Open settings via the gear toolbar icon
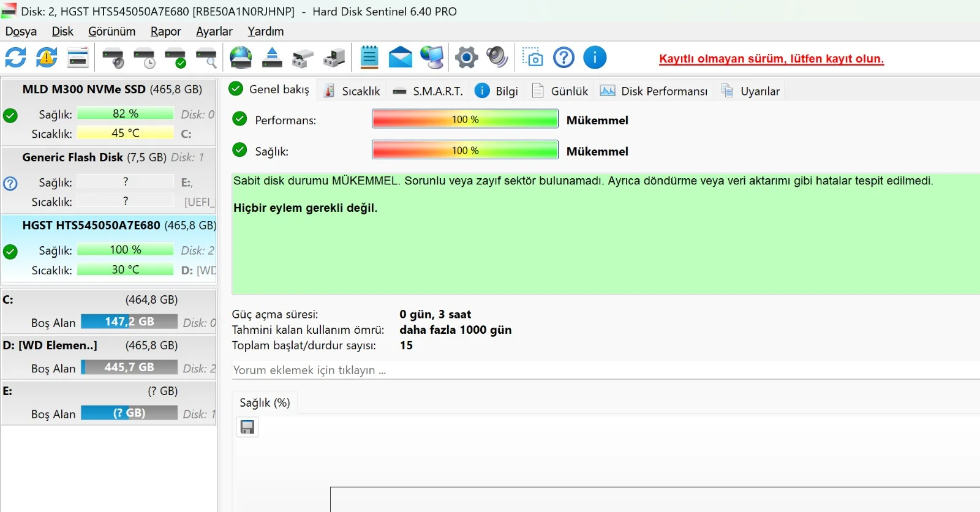The height and width of the screenshot is (512, 980). click(x=466, y=58)
